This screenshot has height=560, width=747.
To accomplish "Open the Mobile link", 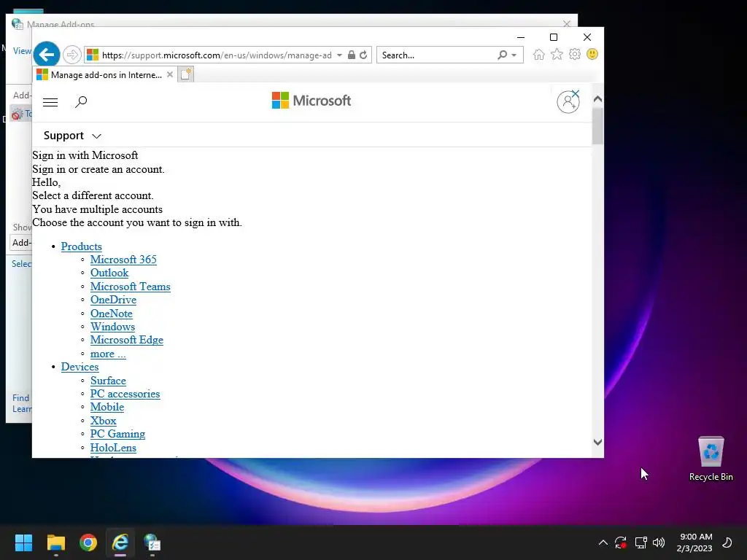I will click(x=107, y=407).
